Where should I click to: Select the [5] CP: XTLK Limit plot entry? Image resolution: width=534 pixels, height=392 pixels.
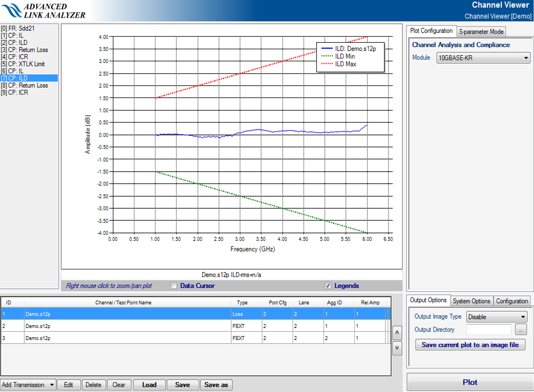[x=23, y=64]
